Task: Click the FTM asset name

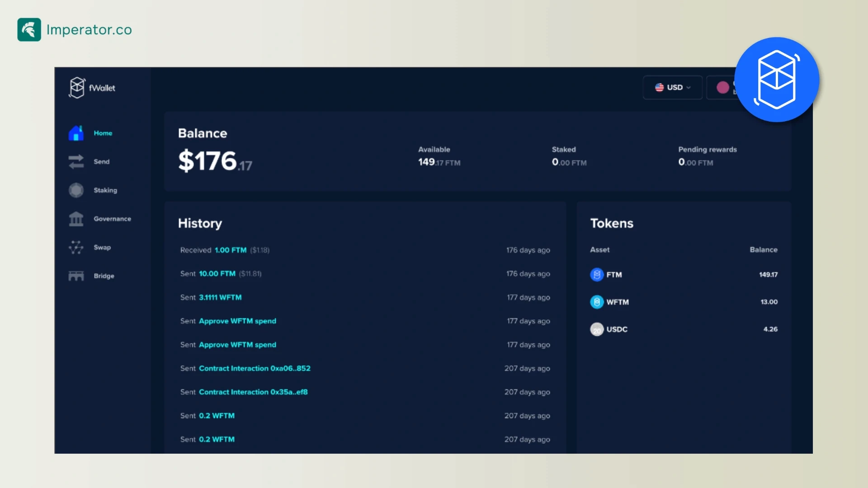Action: pos(614,274)
